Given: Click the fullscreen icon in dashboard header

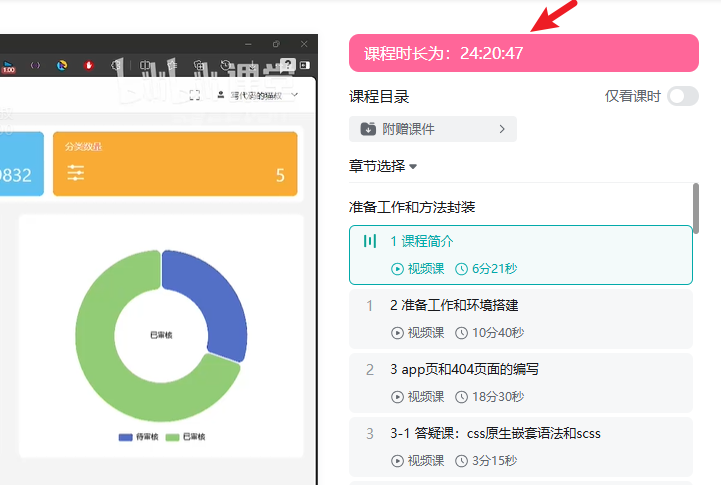Looking at the screenshot, I should (x=195, y=95).
